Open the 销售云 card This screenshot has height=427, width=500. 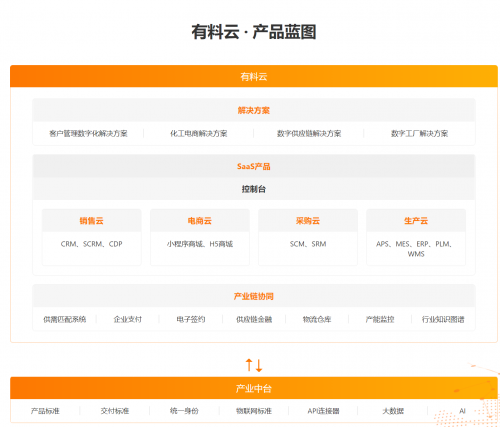[x=92, y=237]
